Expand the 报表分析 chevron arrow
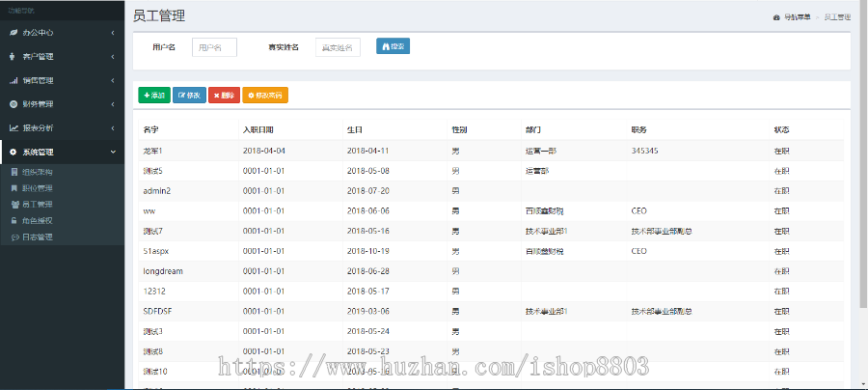Screen dimensions: 868x390 click(113, 128)
